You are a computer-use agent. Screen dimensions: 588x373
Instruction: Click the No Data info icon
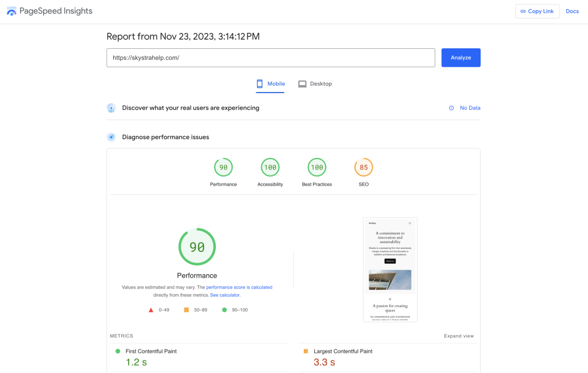click(x=451, y=108)
